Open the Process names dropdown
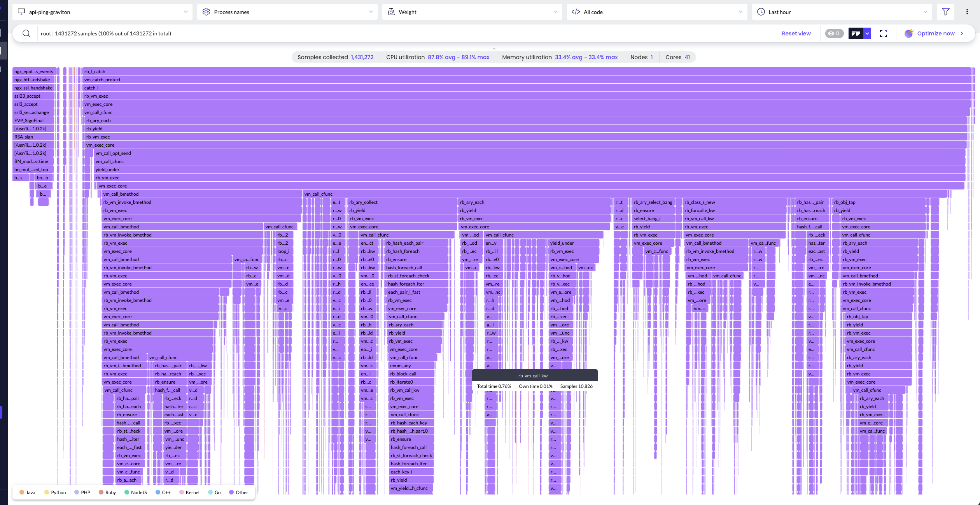Screen dimensions: 980x505 [371, 12]
